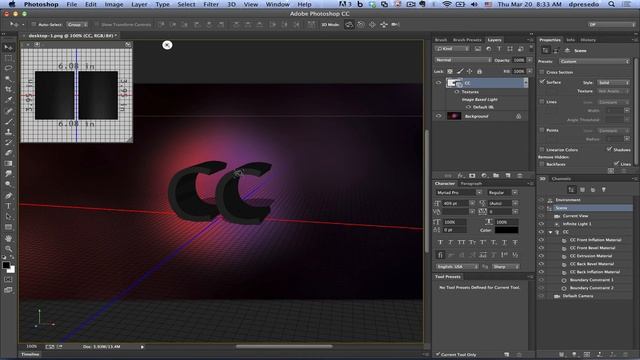
Task: Add a layer mask in Layers panel
Action: point(472,176)
